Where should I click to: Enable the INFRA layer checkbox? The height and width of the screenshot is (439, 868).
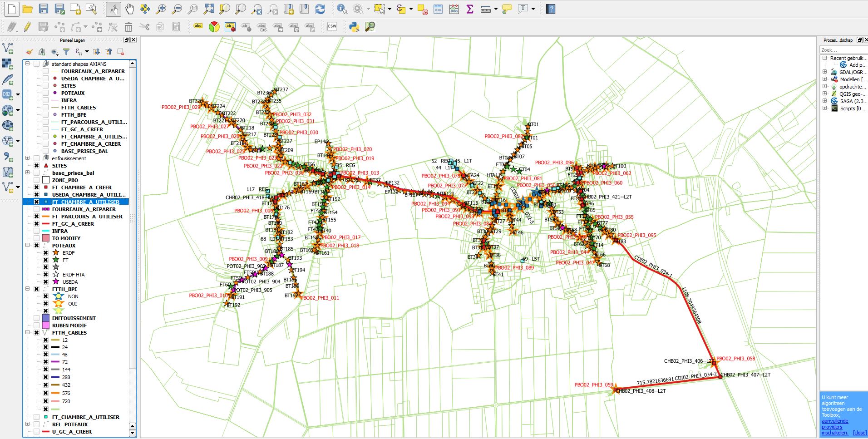tap(36, 231)
